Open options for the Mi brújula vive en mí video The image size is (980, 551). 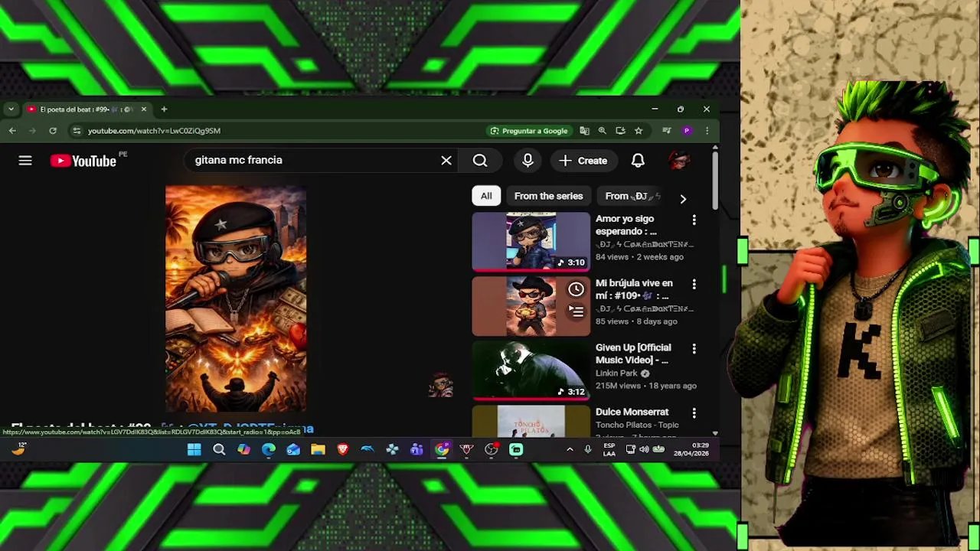coord(694,284)
